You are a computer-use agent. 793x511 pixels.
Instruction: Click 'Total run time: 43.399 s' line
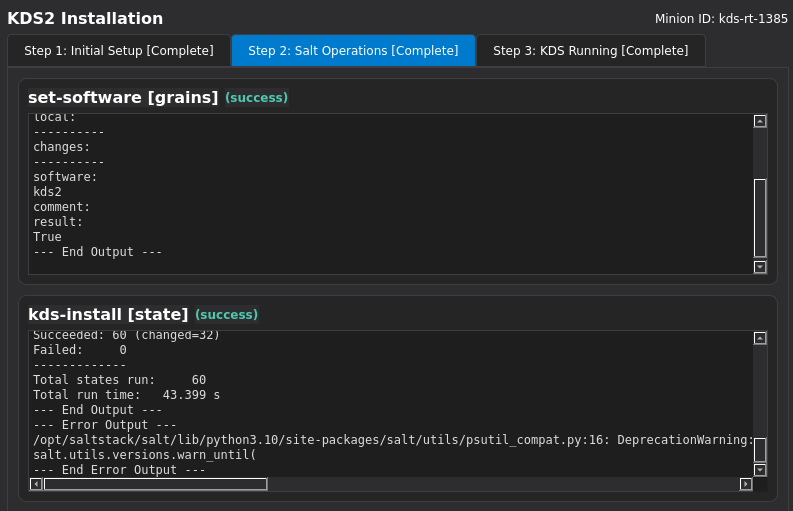click(x=126, y=395)
